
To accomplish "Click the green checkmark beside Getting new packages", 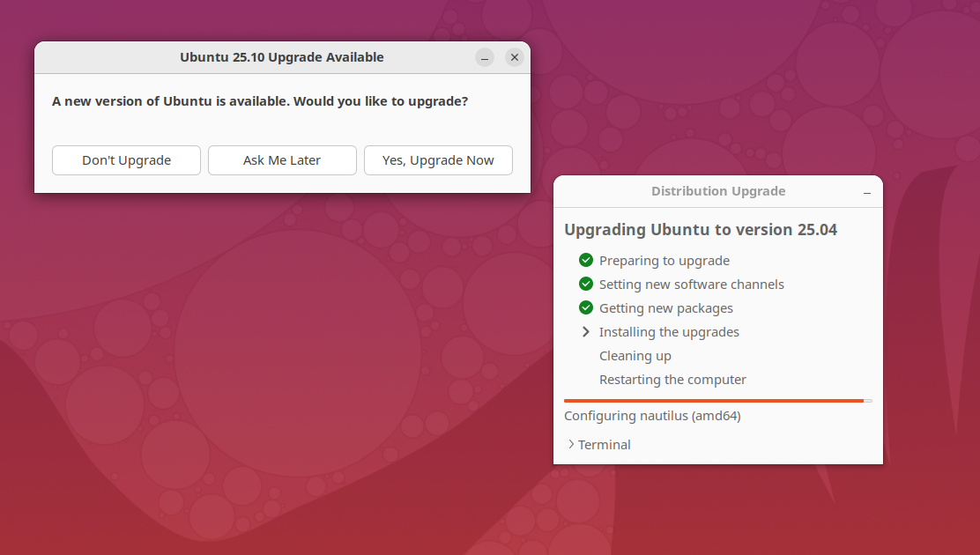I will pos(586,307).
